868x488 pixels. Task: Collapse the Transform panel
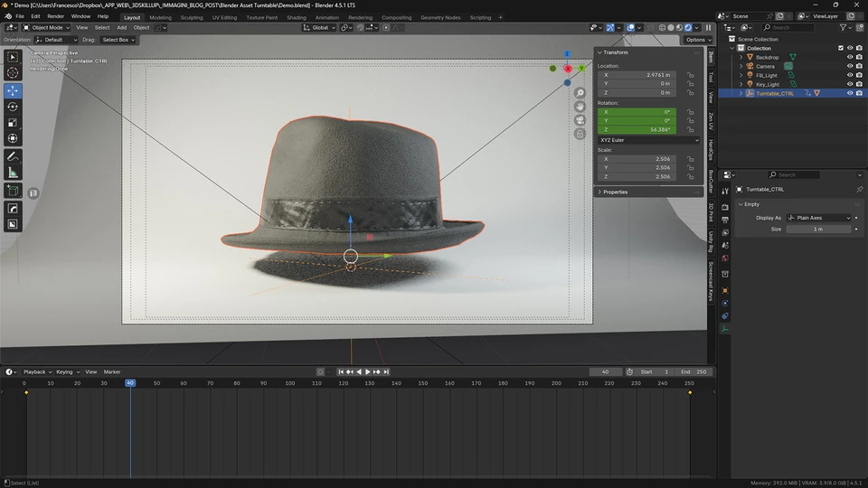[x=599, y=52]
